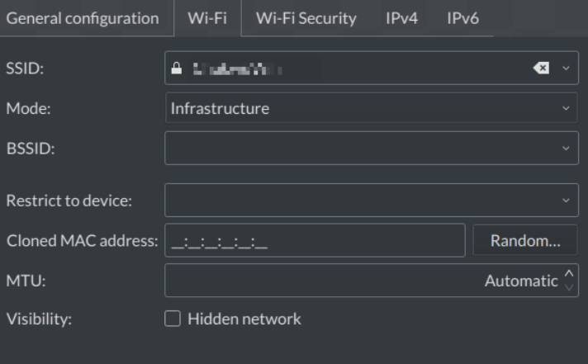588x364 pixels.
Task: Click into the SSID name text field
Action: point(347,68)
